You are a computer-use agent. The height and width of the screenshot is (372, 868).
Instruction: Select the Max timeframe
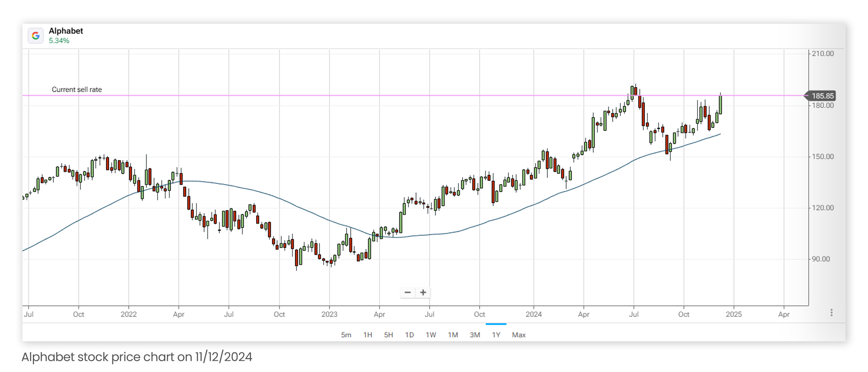click(x=519, y=335)
